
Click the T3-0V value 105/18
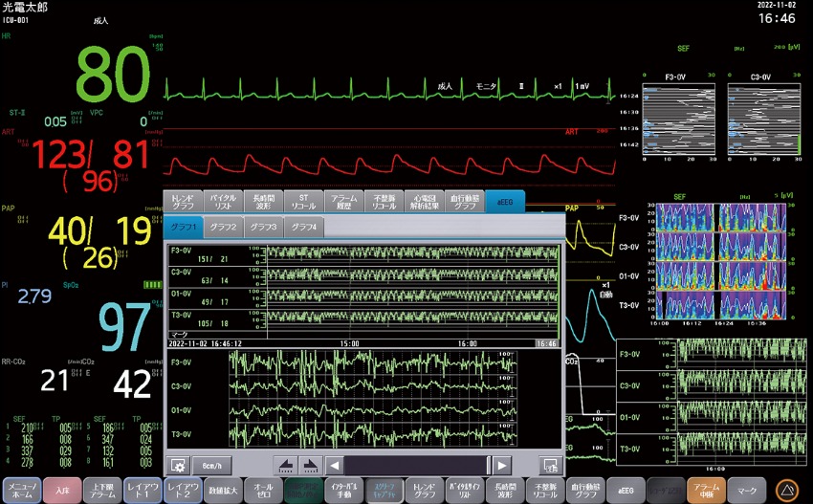[212, 323]
